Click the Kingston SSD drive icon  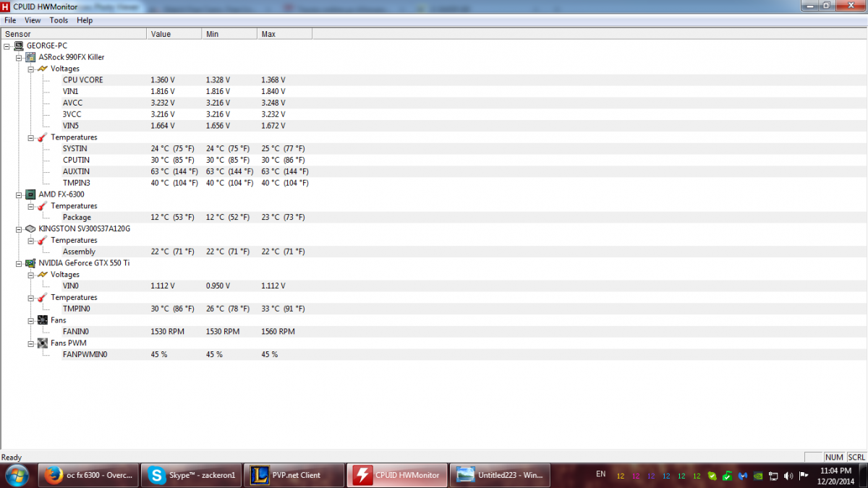pos(30,228)
